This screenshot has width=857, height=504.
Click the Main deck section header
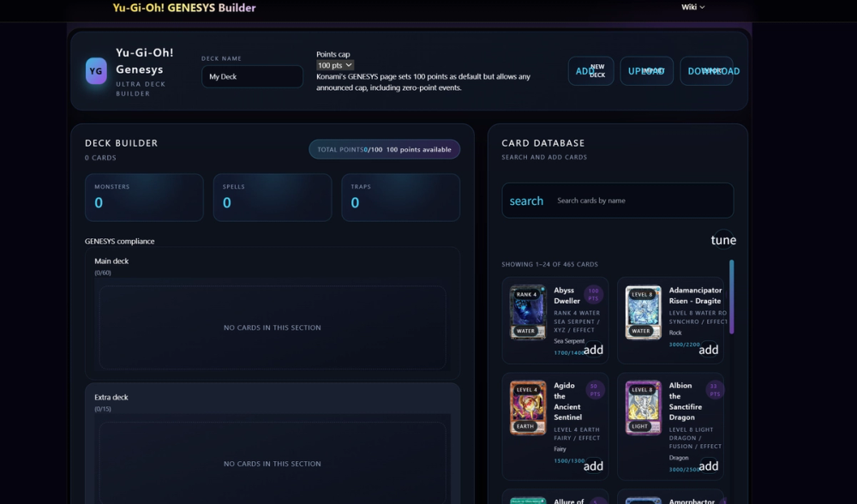coord(111,261)
